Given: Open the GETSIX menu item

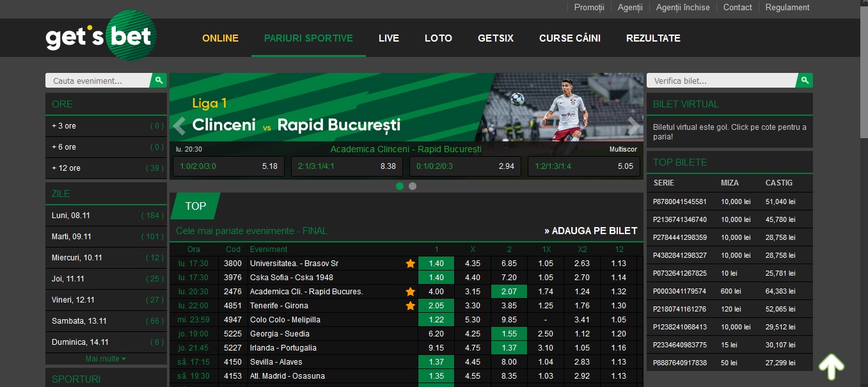Looking at the screenshot, I should 496,38.
